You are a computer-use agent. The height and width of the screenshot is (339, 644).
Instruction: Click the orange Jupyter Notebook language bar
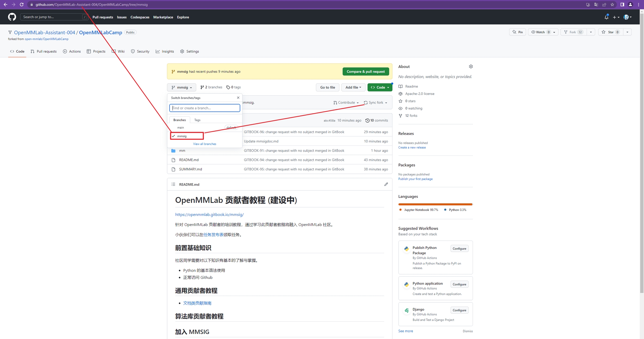pos(435,204)
